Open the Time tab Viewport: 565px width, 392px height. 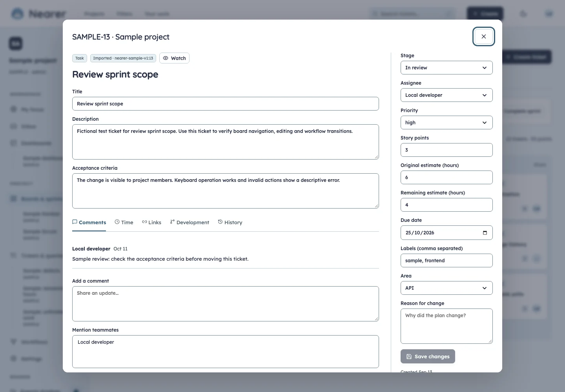124,222
